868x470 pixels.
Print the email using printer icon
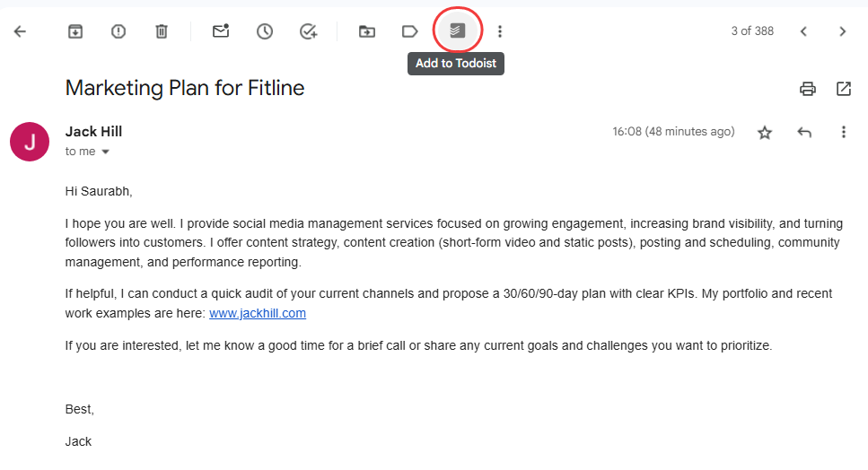click(808, 89)
